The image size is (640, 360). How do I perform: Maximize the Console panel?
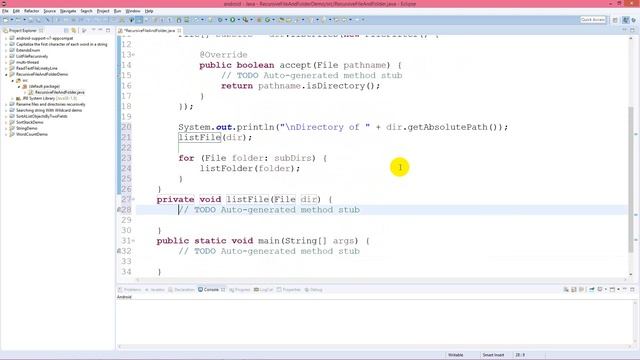point(632,289)
